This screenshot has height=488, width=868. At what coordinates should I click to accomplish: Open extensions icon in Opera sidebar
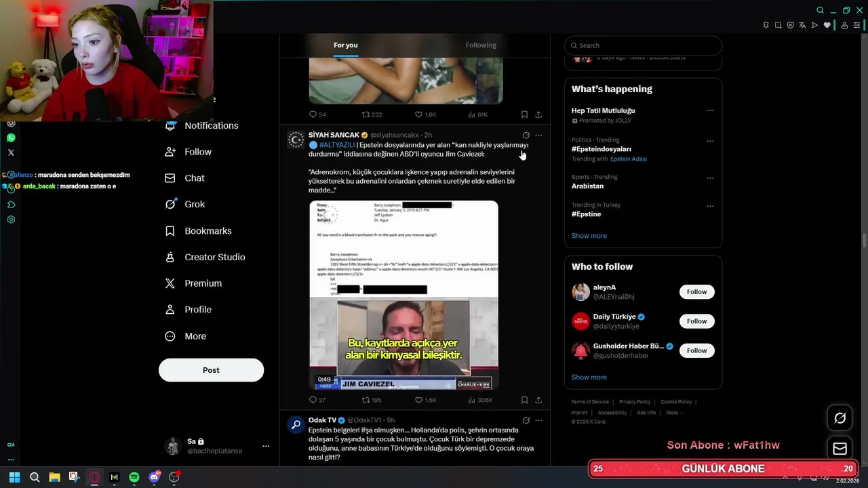point(11,204)
